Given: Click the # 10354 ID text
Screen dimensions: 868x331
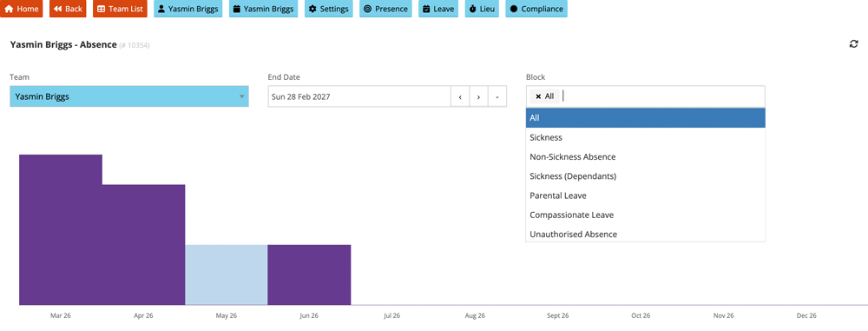Looking at the screenshot, I should pyautogui.click(x=135, y=45).
